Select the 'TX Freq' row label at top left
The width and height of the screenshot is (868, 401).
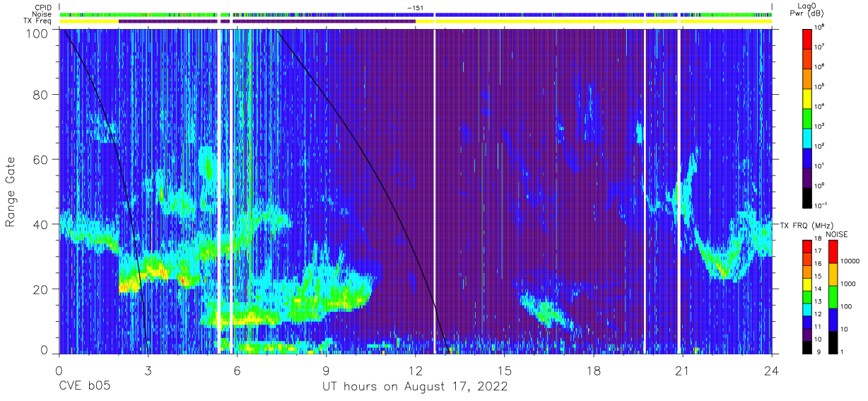[x=39, y=21]
